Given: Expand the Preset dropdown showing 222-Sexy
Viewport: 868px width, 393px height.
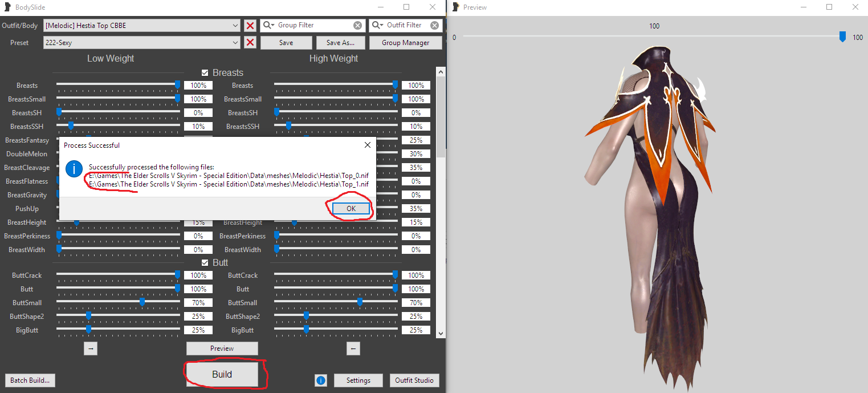Looking at the screenshot, I should [236, 43].
